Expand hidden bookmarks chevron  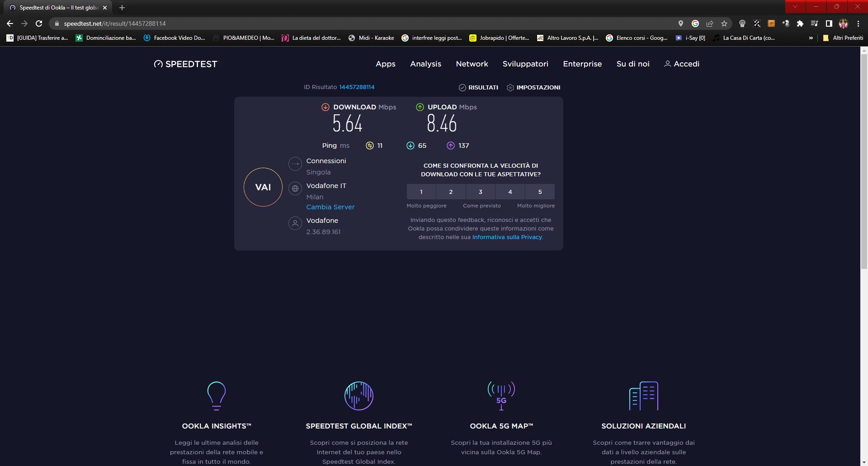811,38
